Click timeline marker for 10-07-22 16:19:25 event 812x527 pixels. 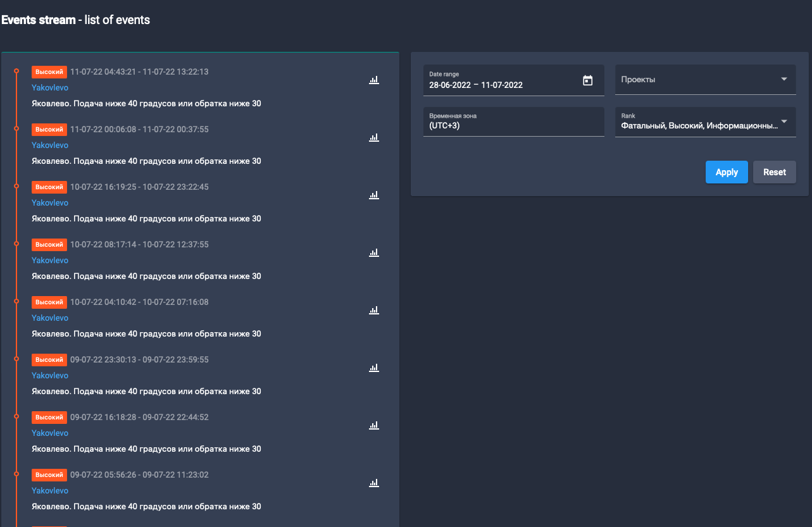16,186
